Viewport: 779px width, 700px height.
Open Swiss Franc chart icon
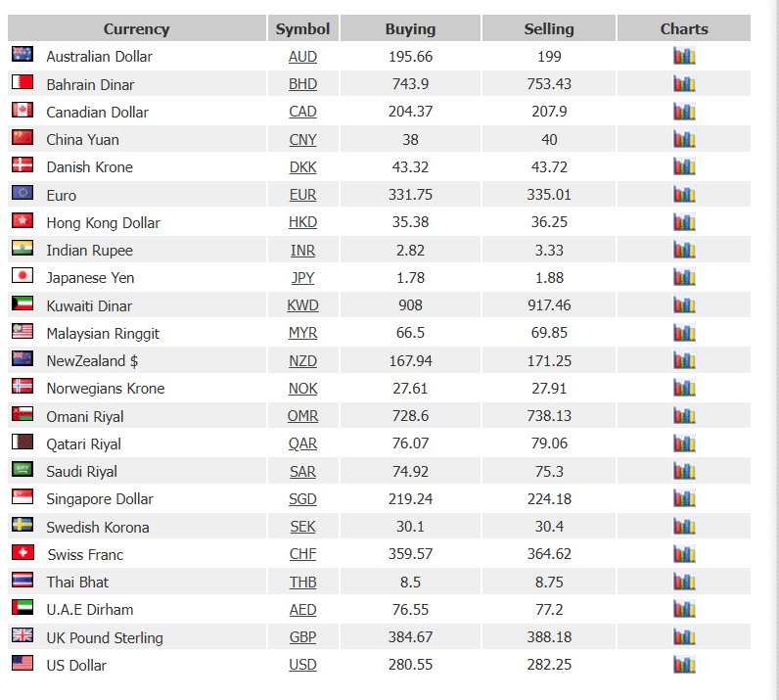point(684,554)
